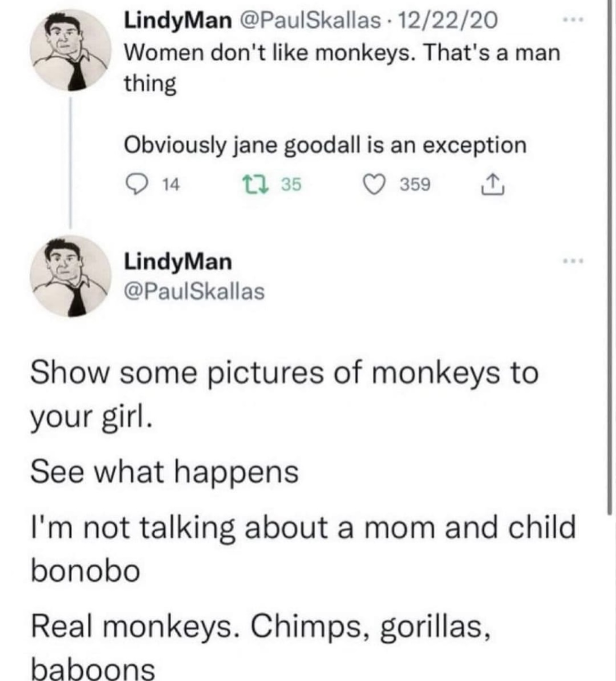Click the reply speech bubble icon
The width and height of the screenshot is (616, 681).
137,184
